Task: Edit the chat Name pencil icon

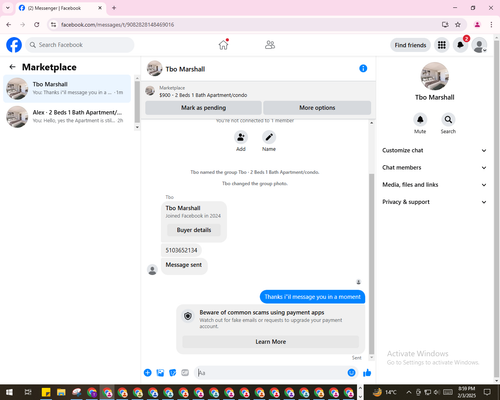Action: 269,137
